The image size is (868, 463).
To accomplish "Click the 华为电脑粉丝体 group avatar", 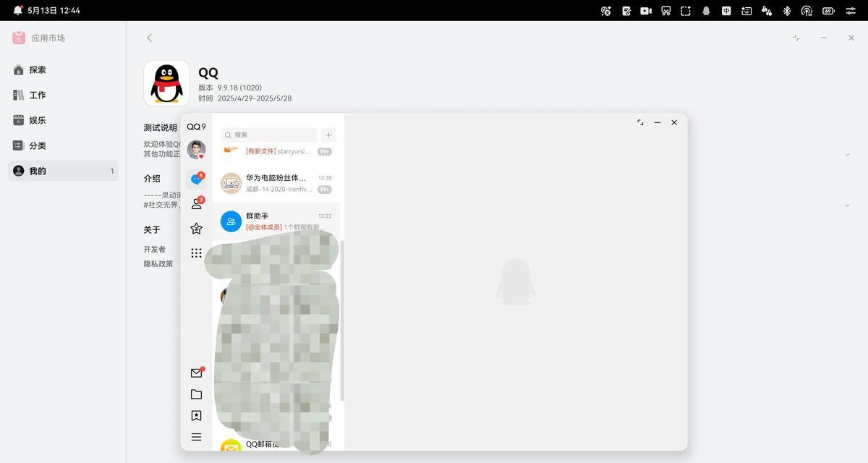I will (x=231, y=183).
